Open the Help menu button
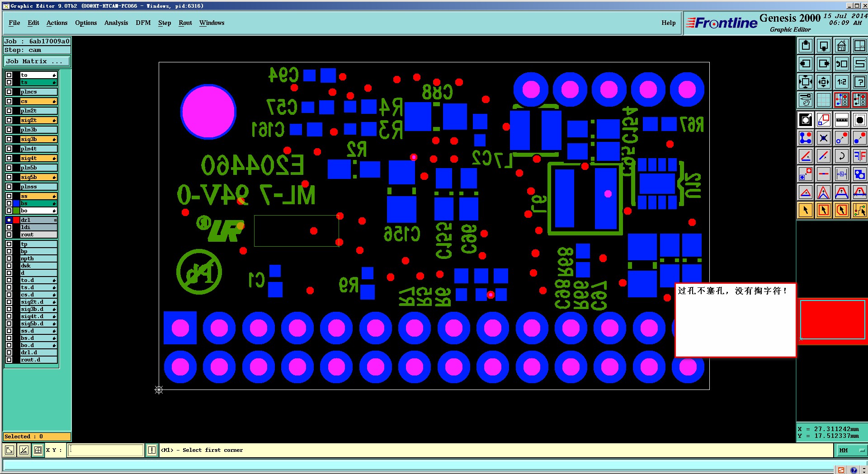Image resolution: width=868 pixels, height=474 pixels. pyautogui.click(x=669, y=23)
